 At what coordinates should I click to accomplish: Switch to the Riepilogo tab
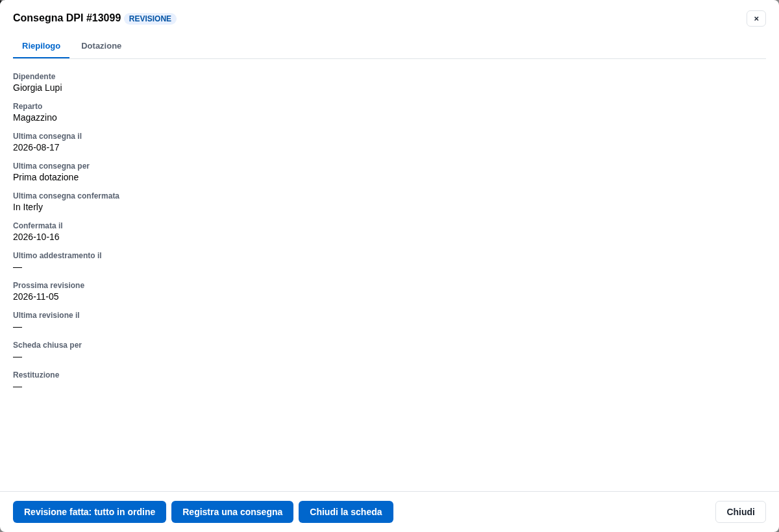(41, 46)
